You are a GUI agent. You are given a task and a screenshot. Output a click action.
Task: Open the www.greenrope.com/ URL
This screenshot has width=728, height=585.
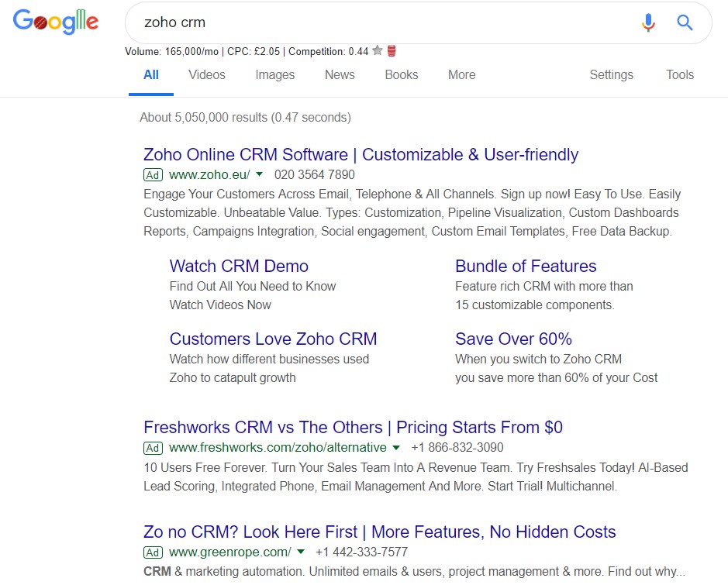pyautogui.click(x=229, y=552)
